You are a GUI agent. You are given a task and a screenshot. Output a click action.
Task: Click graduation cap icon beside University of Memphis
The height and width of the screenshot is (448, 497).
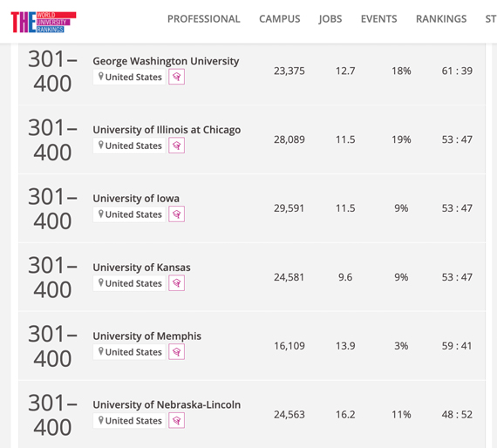pos(176,352)
